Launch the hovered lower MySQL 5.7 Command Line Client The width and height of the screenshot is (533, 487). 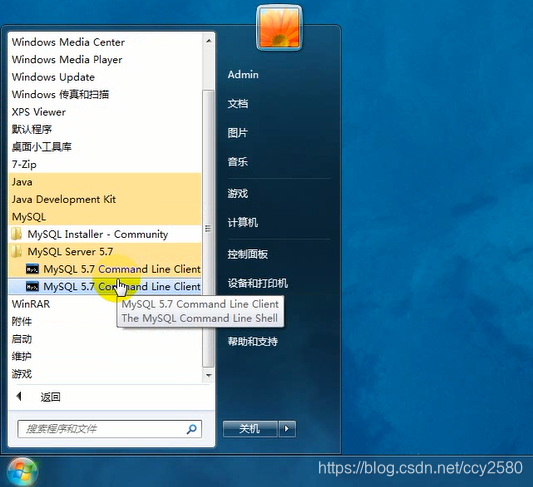(104, 286)
